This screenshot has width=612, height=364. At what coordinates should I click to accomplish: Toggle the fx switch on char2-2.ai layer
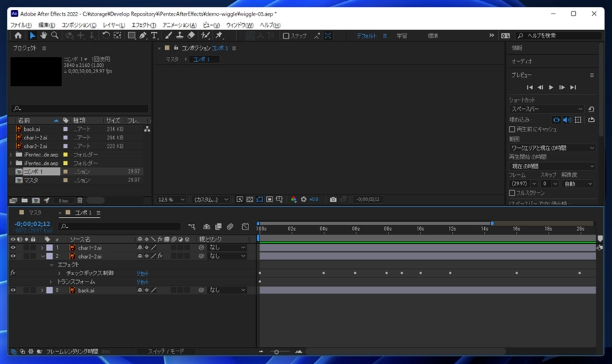point(160,257)
